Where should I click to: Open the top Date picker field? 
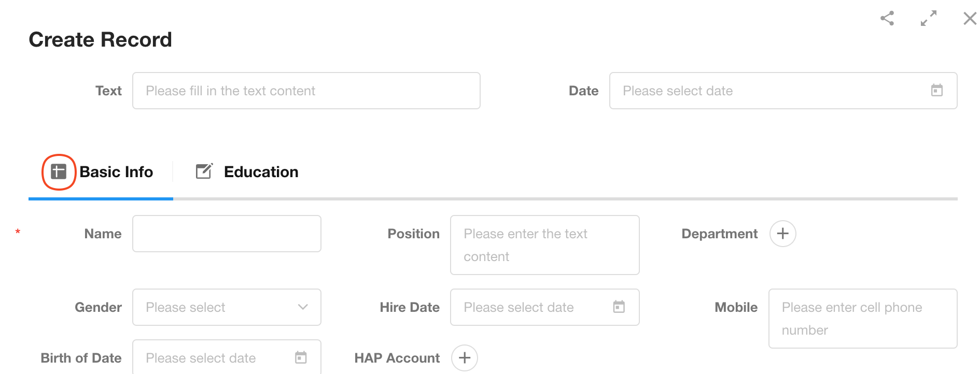click(x=773, y=91)
